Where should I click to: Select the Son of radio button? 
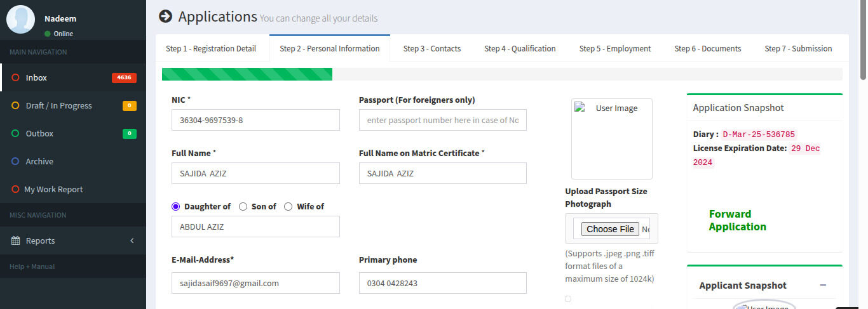[243, 206]
